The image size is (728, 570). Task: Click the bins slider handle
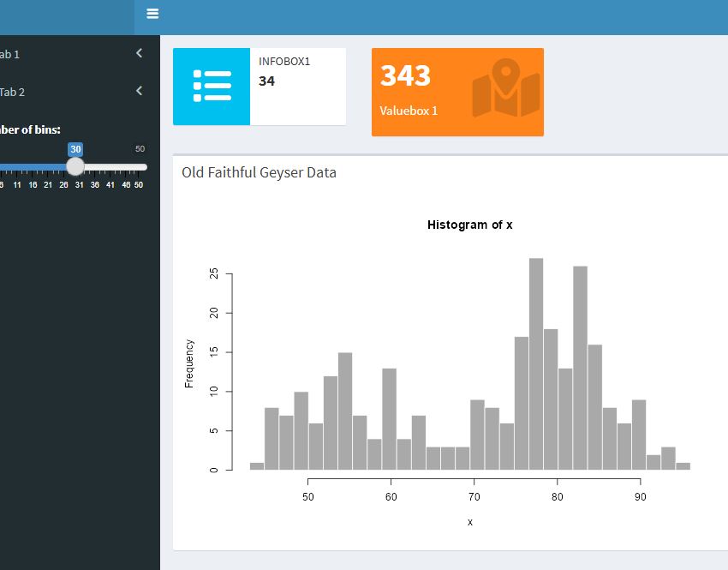pos(75,166)
